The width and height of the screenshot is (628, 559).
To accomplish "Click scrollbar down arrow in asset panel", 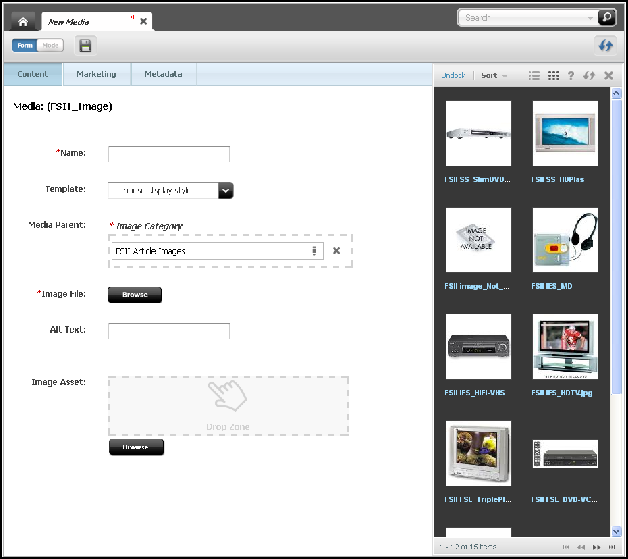I will click(x=616, y=531).
